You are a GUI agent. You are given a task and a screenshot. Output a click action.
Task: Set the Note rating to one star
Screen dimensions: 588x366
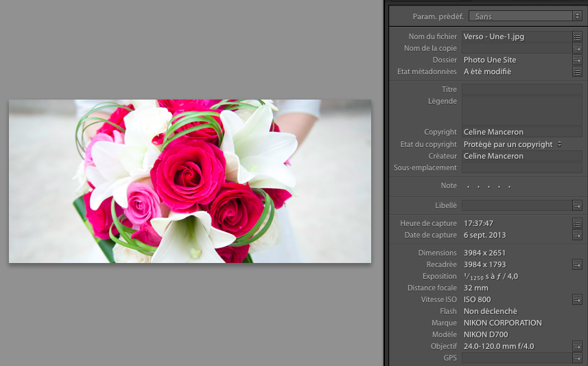click(x=468, y=186)
